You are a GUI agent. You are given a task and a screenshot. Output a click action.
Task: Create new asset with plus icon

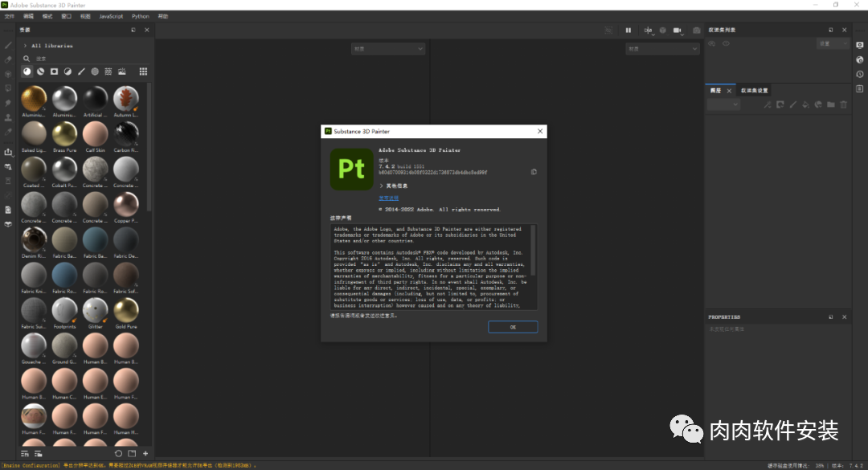[145, 453]
